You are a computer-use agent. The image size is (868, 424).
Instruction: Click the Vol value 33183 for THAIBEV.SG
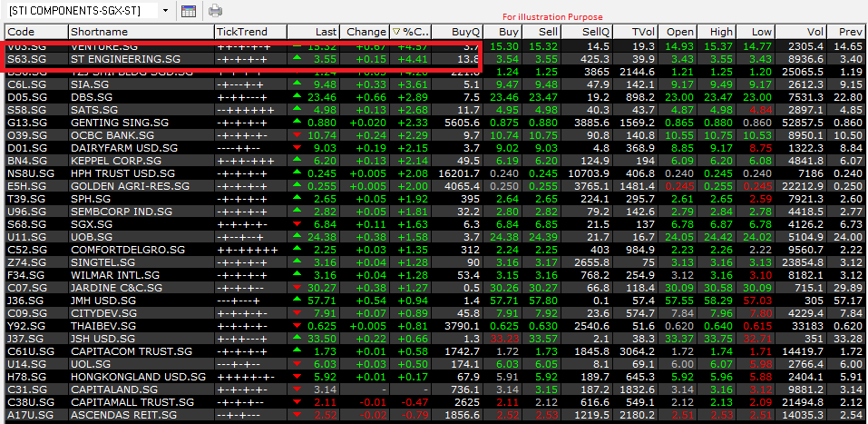pyautogui.click(x=808, y=326)
